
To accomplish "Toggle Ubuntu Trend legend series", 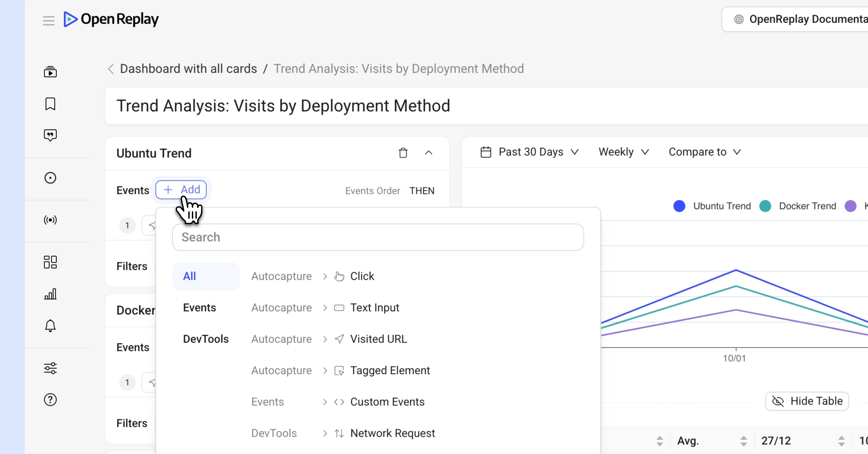I will coord(722,206).
